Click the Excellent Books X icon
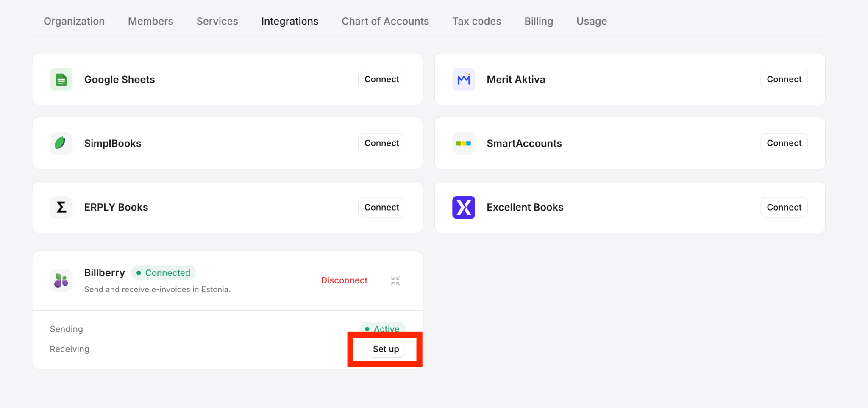The height and width of the screenshot is (408, 868). pyautogui.click(x=464, y=207)
